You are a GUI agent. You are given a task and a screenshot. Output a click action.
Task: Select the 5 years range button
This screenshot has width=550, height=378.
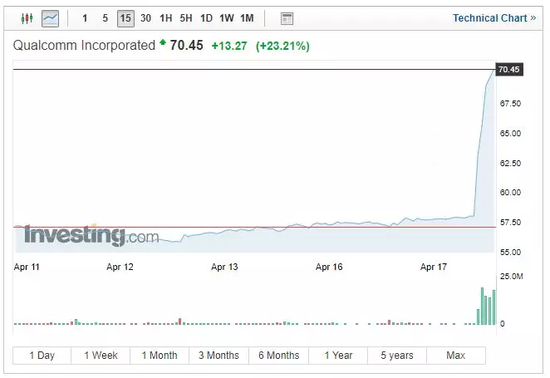pyautogui.click(x=397, y=356)
